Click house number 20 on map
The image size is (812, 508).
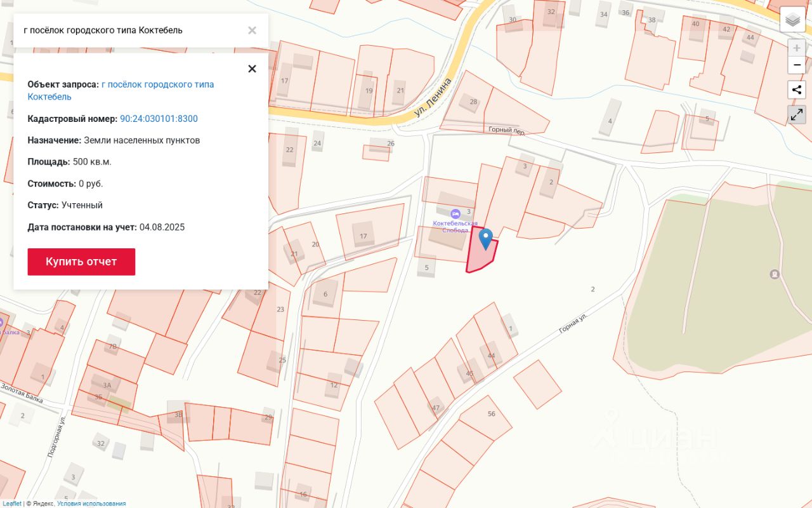click(315, 244)
